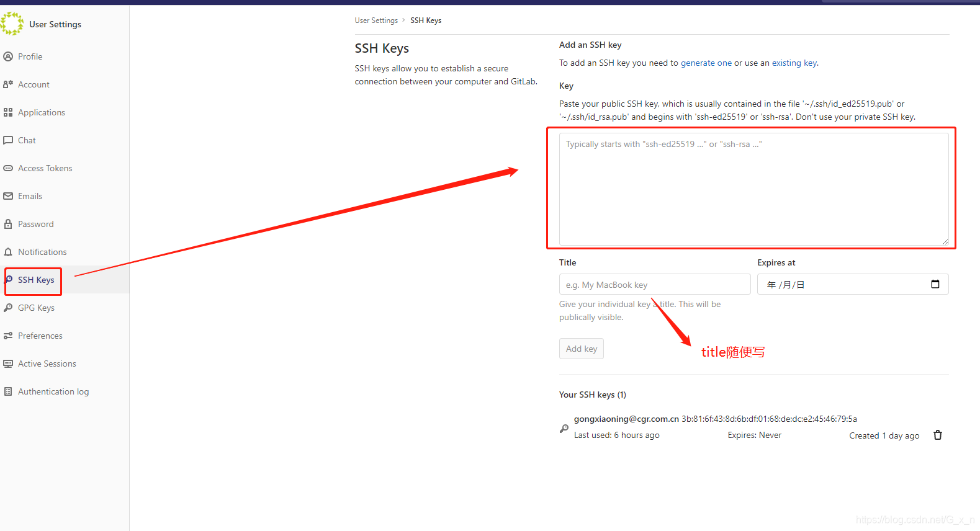Click the SSH Keys breadcrumb
Screen dimensions: 980x531
[426, 20]
